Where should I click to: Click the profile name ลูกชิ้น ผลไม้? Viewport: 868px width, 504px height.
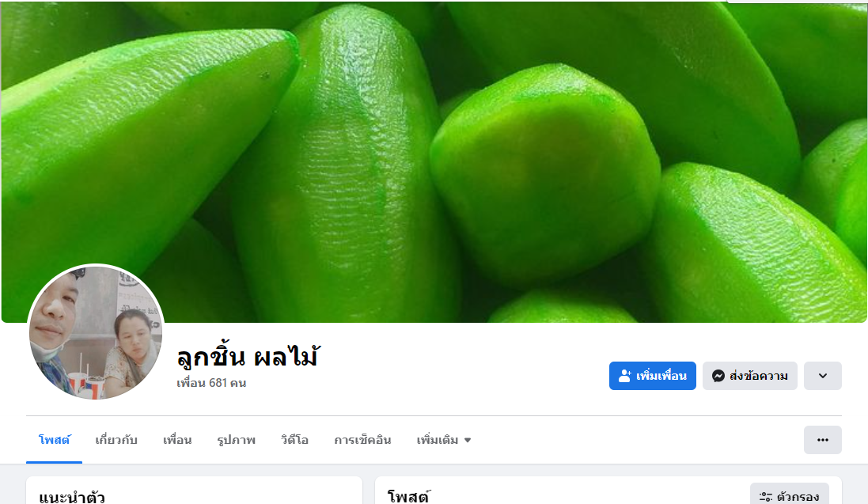tap(248, 356)
